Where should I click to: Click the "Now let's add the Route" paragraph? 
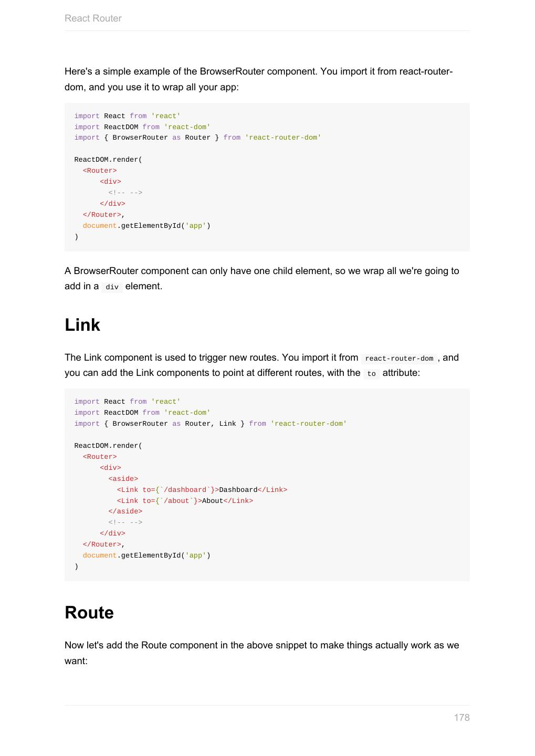click(x=261, y=645)
